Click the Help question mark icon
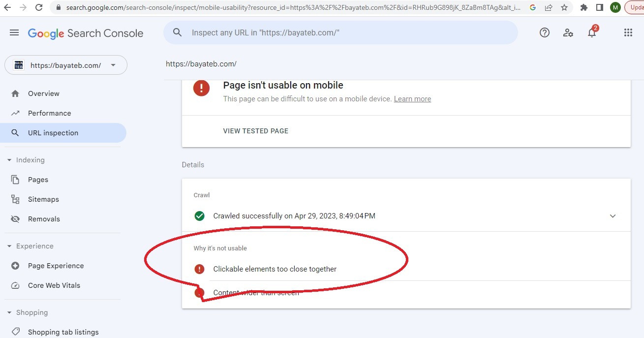 (544, 33)
